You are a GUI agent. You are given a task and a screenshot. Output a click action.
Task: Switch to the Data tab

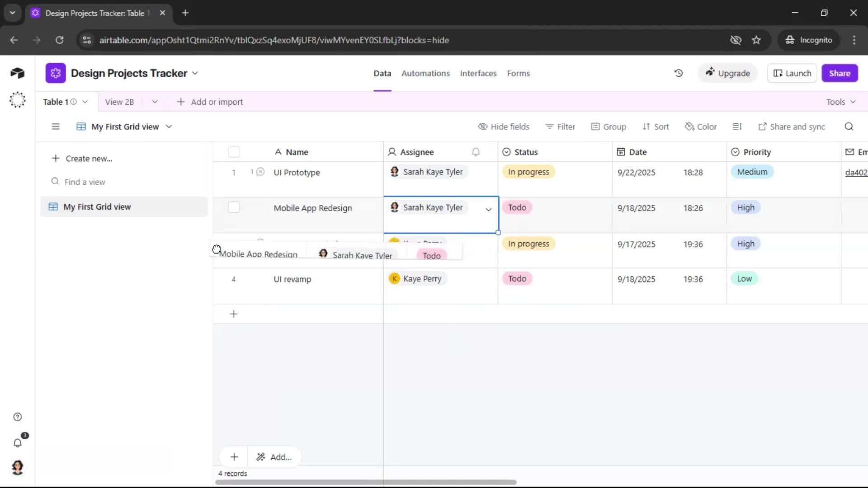[382, 73]
